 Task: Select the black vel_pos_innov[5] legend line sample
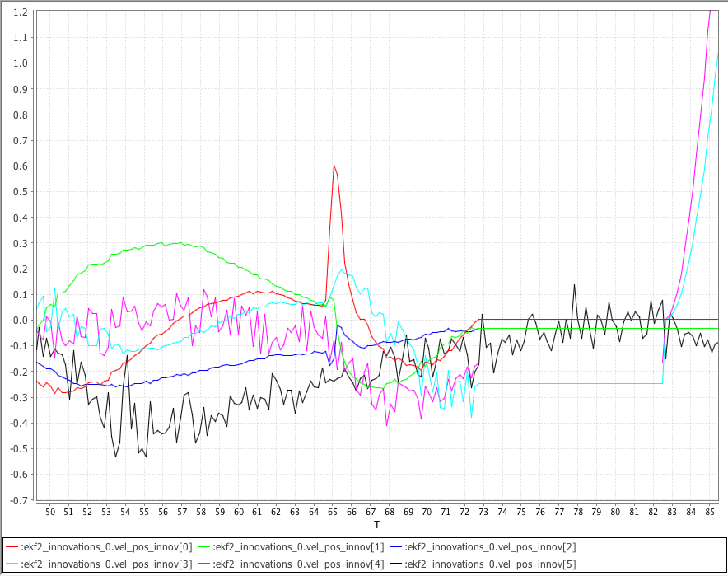click(397, 564)
